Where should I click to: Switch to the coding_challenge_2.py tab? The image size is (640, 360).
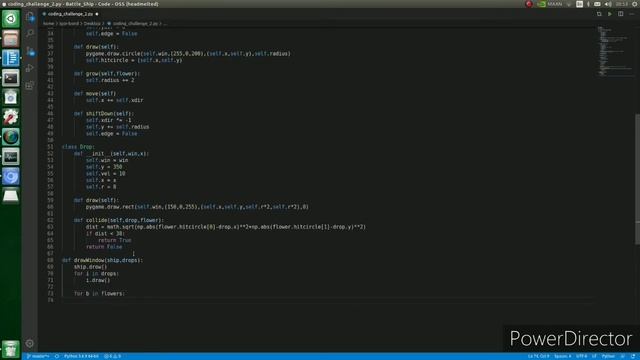70,14
